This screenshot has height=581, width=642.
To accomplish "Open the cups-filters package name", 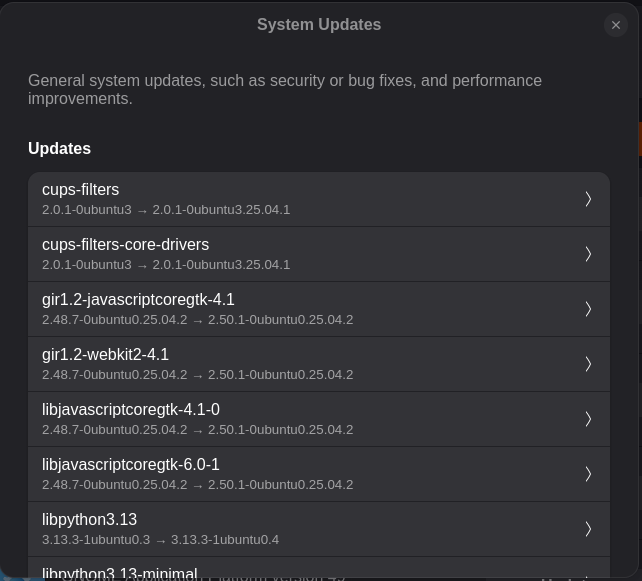I will [81, 190].
